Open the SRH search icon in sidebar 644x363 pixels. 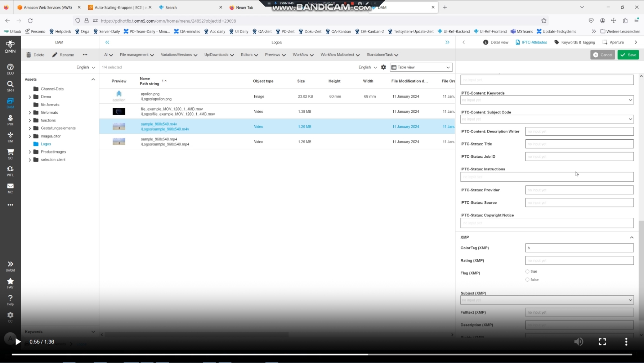10,86
